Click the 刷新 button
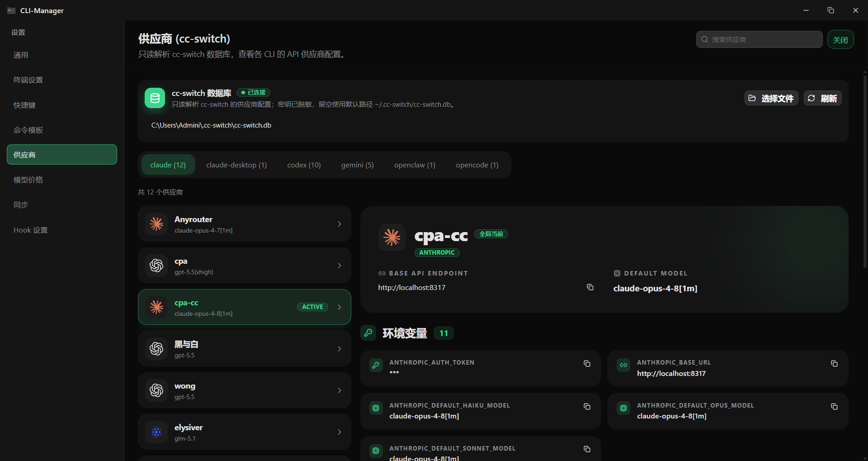 [x=822, y=98]
